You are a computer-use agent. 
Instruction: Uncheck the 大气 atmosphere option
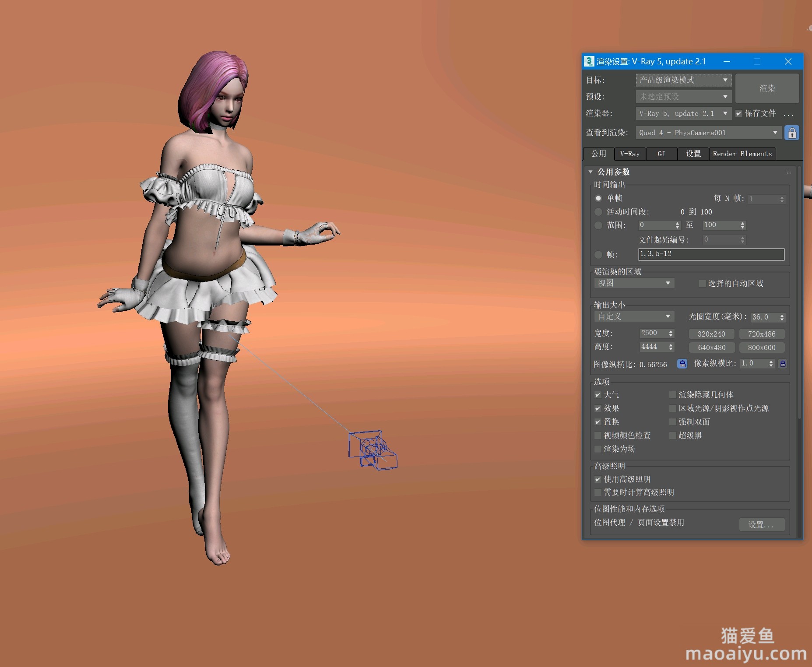point(598,395)
